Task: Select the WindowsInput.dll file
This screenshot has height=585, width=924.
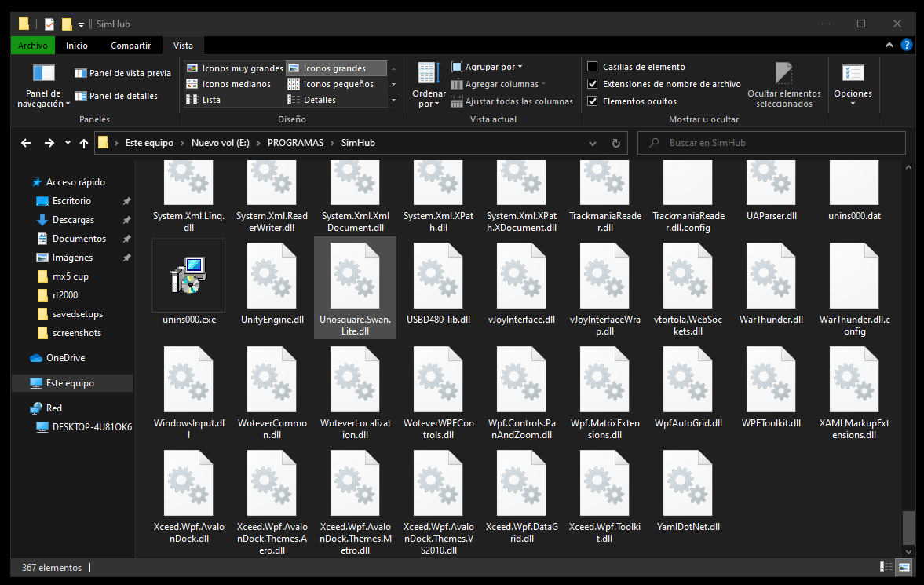Action: (x=188, y=392)
